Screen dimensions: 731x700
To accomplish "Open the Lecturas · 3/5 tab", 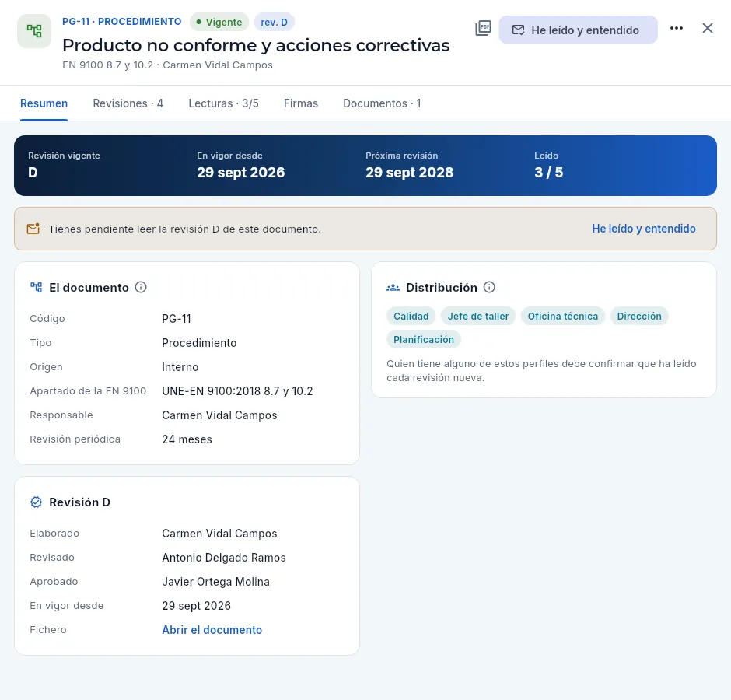I will [x=223, y=103].
